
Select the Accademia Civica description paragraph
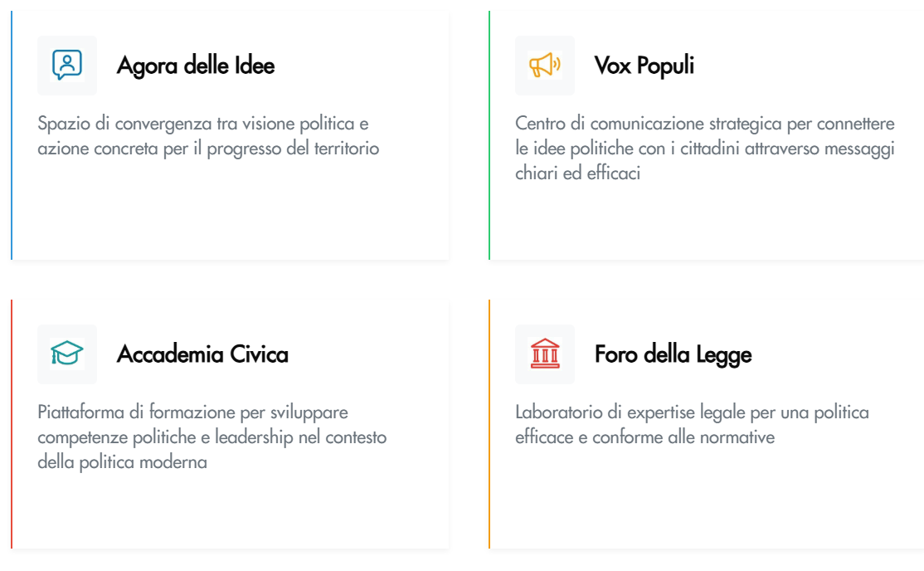212,437
